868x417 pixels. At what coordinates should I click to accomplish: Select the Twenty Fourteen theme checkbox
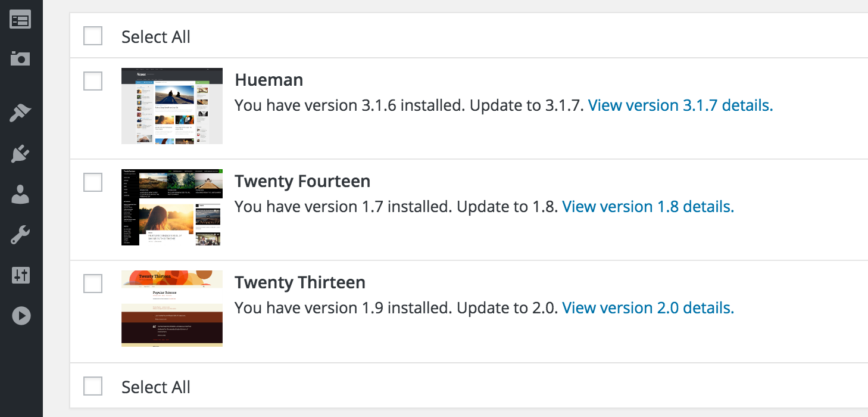[93, 182]
